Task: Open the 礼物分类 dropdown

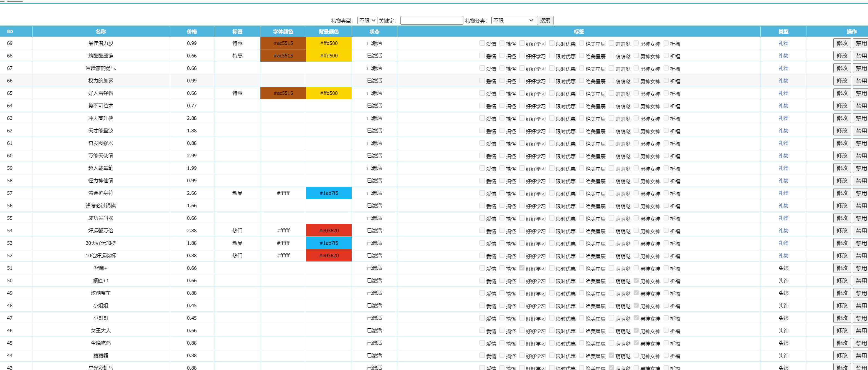Action: coord(513,21)
